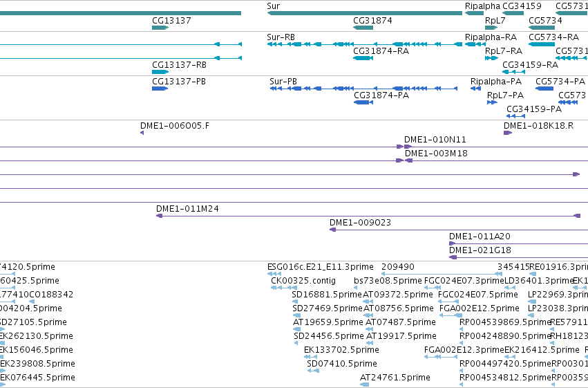
Task: Click the DME1-009O23 clone label
Action: pos(360,223)
